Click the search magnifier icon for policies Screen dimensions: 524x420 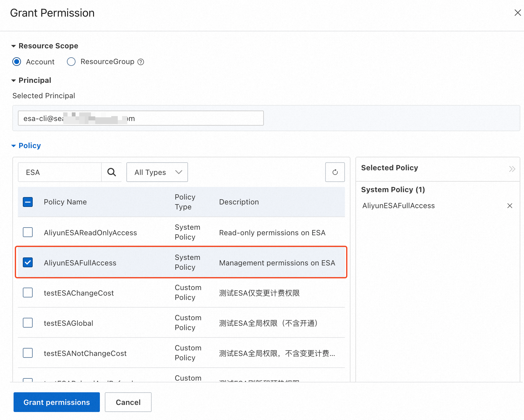[112, 172]
